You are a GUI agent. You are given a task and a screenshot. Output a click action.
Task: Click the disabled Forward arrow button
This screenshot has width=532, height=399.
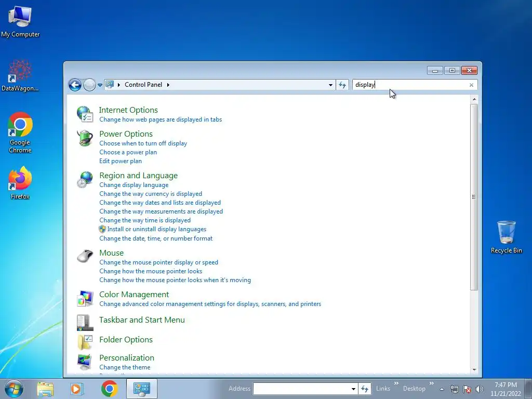89,85
